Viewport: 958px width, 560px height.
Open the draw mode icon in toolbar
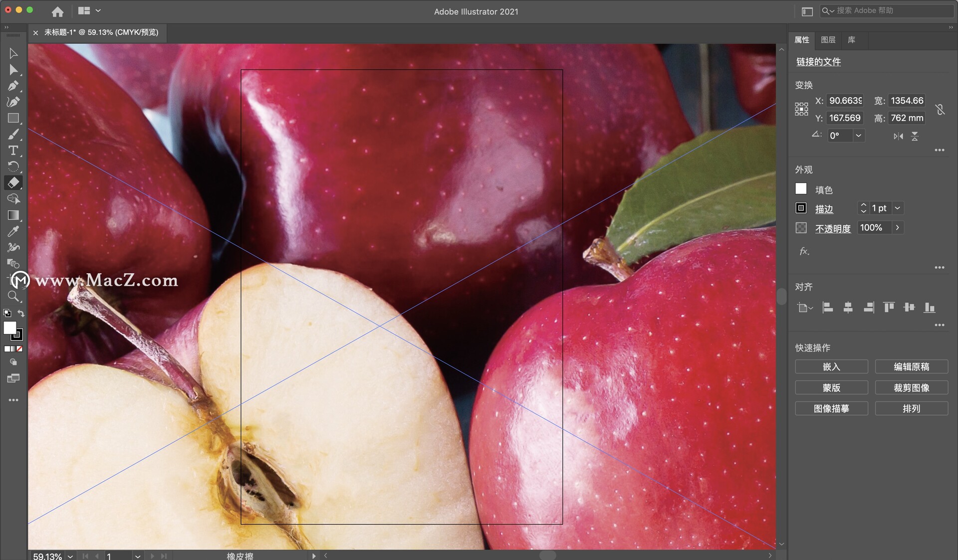[x=13, y=362]
